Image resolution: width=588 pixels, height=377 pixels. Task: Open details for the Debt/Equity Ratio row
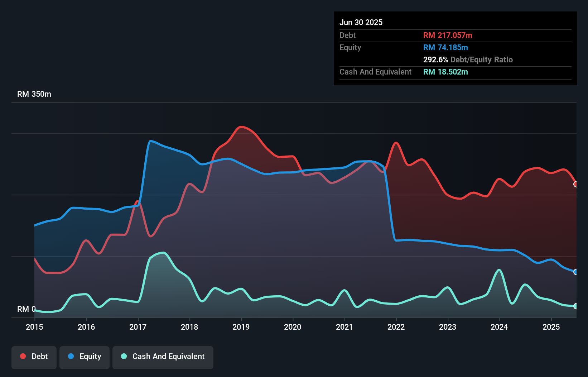pos(468,59)
